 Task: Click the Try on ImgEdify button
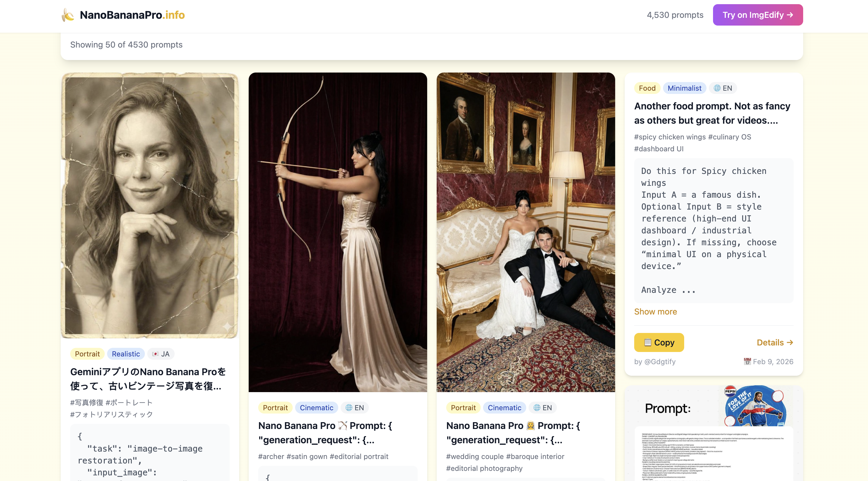tap(757, 15)
